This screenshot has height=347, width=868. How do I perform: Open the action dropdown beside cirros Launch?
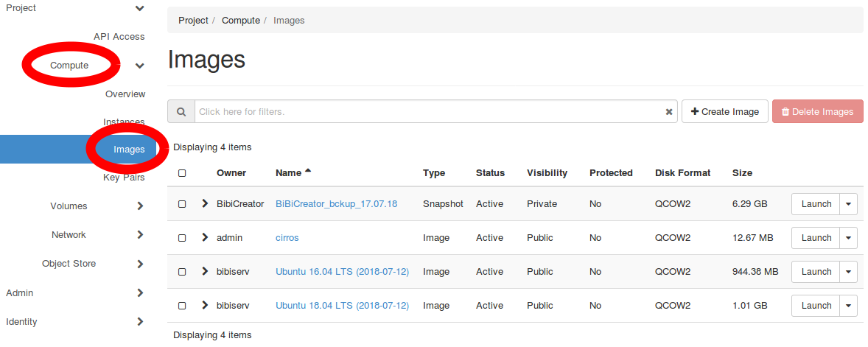click(848, 238)
